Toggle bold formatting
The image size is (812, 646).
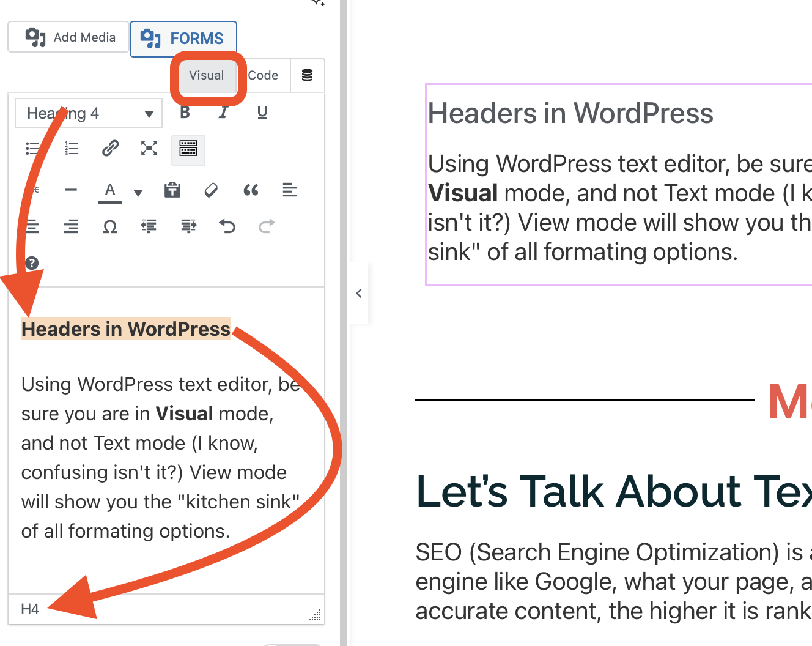pos(185,113)
